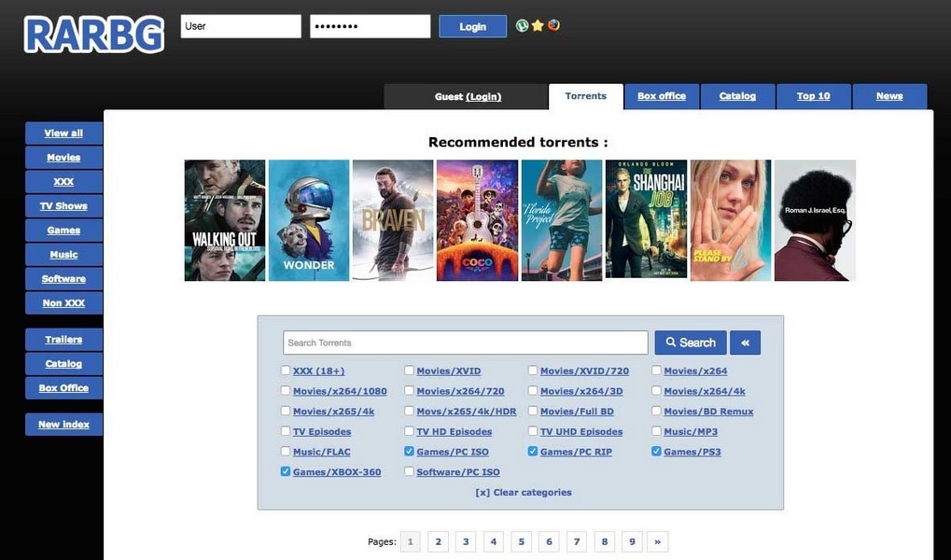Screen dimensions: 951x560
Task: Click the Firefox icon in the header
Action: pos(553,25)
